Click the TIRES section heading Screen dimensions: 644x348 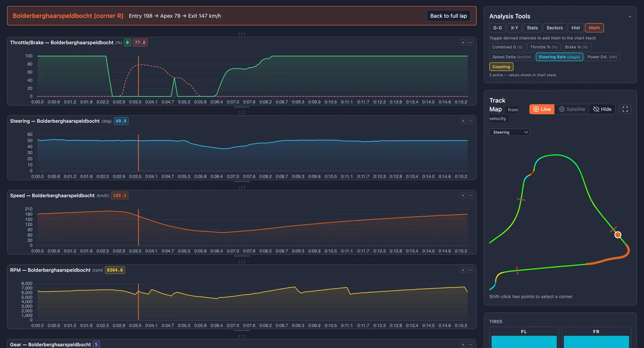pyautogui.click(x=496, y=321)
